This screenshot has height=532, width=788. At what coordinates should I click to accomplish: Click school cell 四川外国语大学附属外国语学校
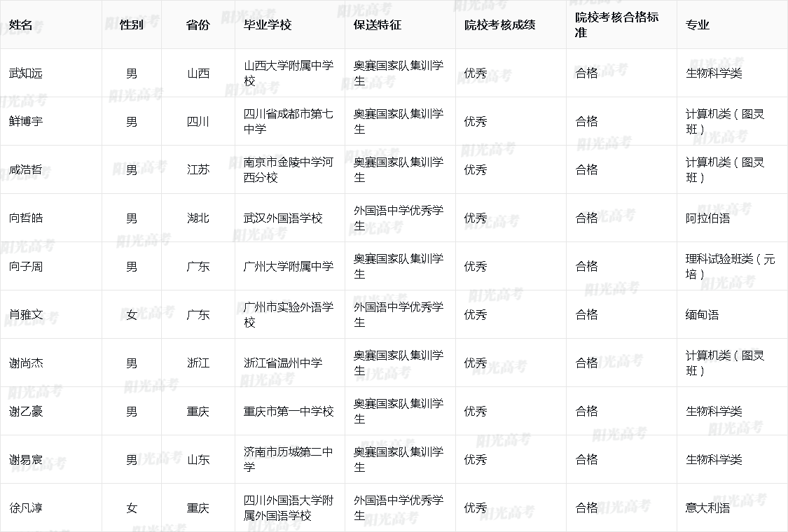[x=289, y=508]
